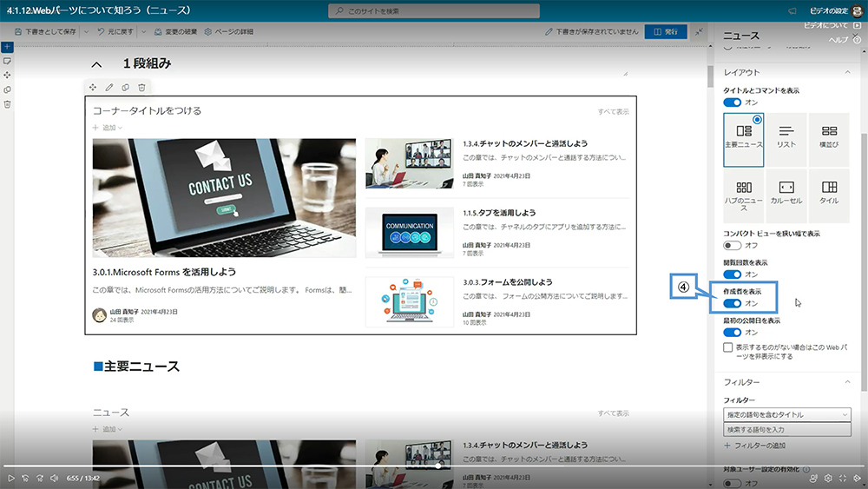The image size is (868, 489).
Task: Open ビデオの設定 account avatar
Action: [857, 10]
